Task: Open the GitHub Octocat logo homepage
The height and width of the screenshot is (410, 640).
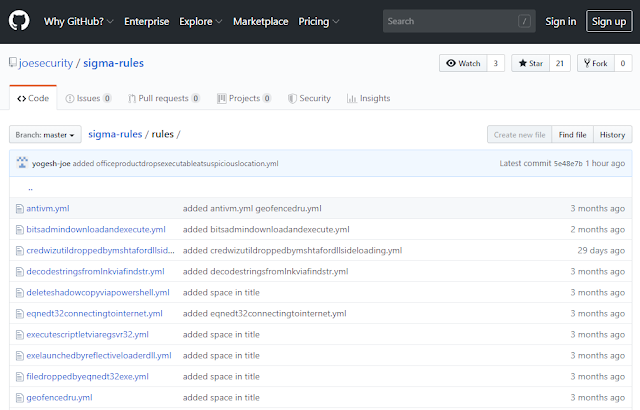Action: click(19, 21)
